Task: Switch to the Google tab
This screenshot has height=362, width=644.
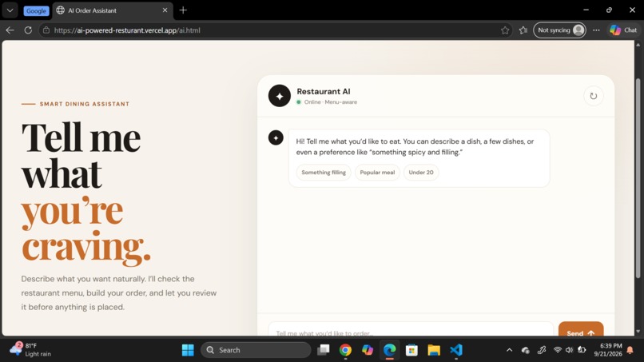Action: [x=36, y=10]
